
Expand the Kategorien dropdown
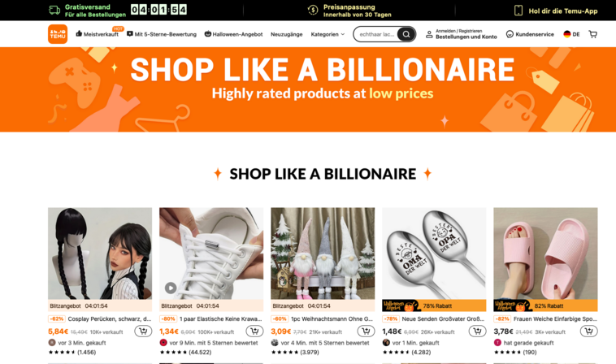coord(328,34)
